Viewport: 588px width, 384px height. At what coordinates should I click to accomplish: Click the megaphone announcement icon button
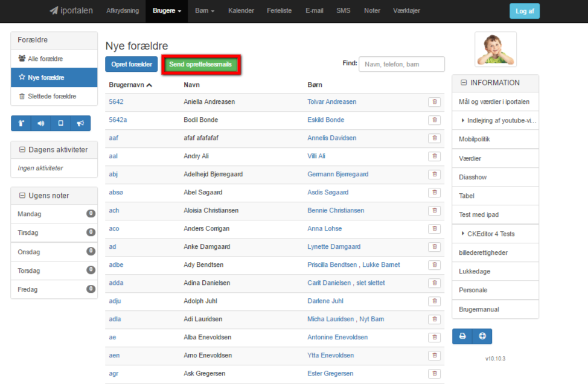click(81, 123)
